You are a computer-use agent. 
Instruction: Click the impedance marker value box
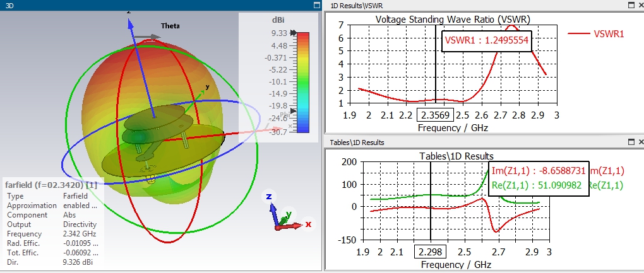click(x=539, y=178)
